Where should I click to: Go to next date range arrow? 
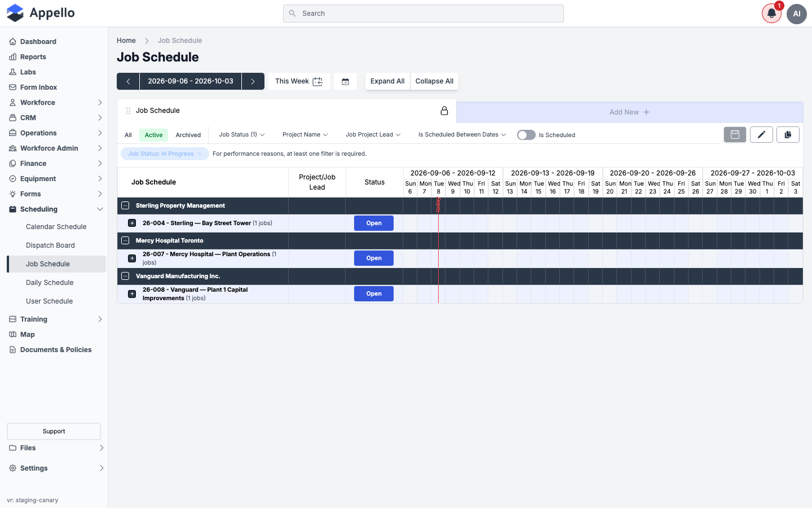point(253,81)
